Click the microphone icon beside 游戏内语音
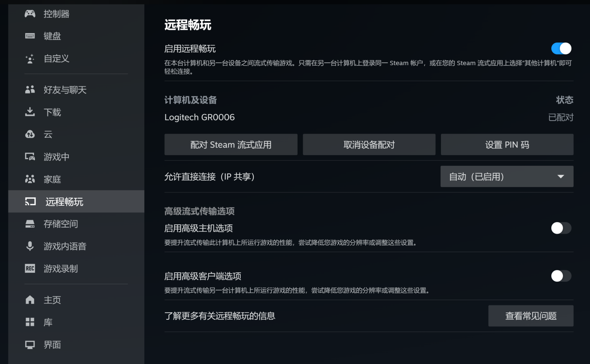This screenshot has height=364, width=590. point(30,246)
